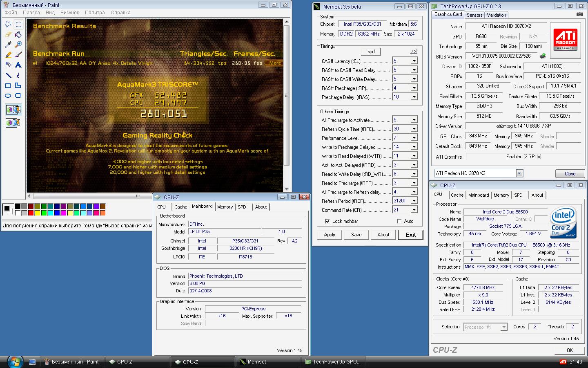Activate the Pick Color eyedropper tool
The image size is (588, 368).
8,45
